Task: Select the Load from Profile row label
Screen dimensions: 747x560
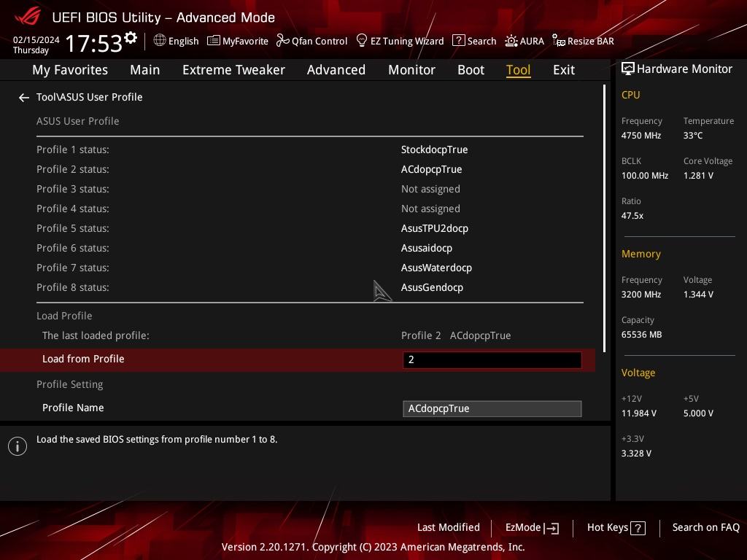Action: click(x=83, y=359)
